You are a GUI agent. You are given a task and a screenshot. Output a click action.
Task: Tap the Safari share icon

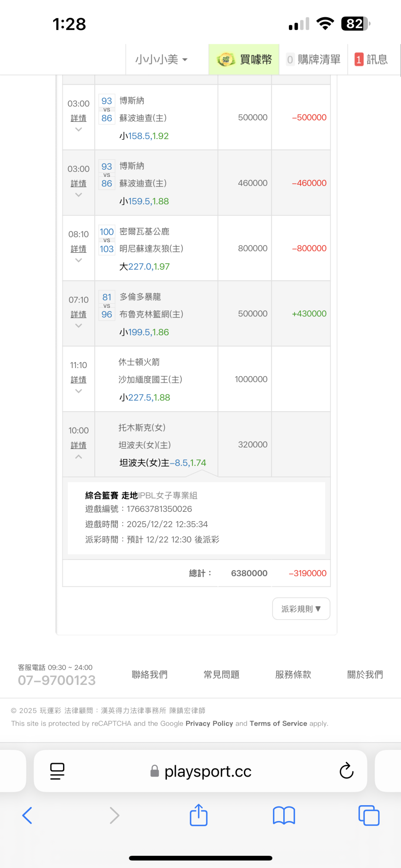click(199, 815)
